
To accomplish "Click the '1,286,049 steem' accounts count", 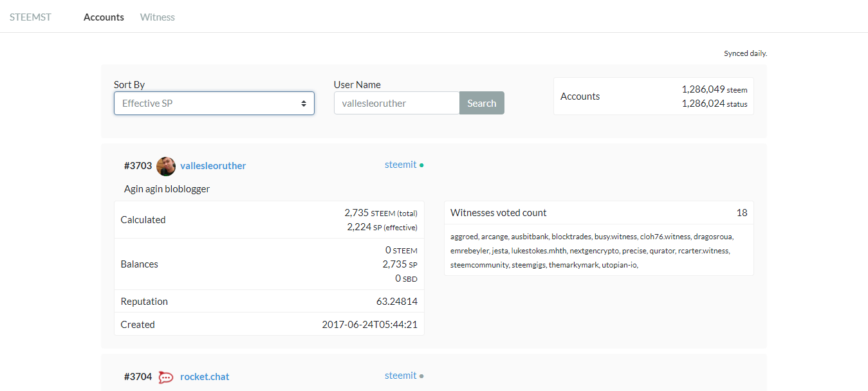I will (714, 89).
